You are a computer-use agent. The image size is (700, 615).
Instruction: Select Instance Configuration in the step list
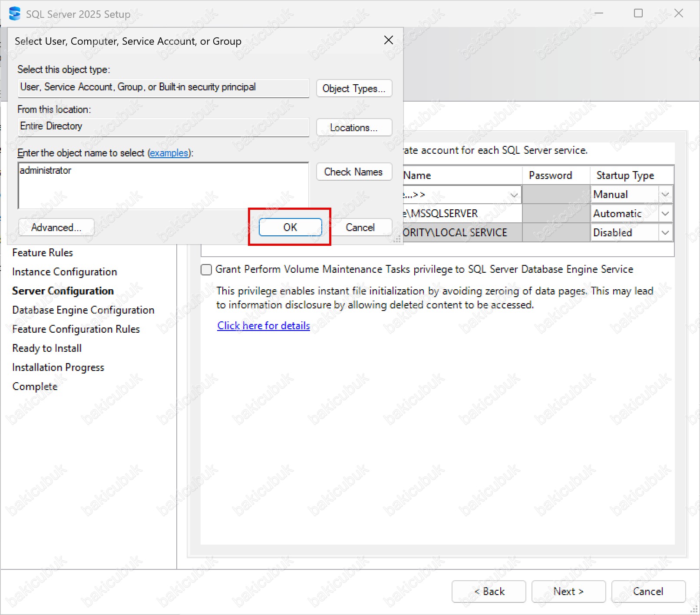coord(65,272)
